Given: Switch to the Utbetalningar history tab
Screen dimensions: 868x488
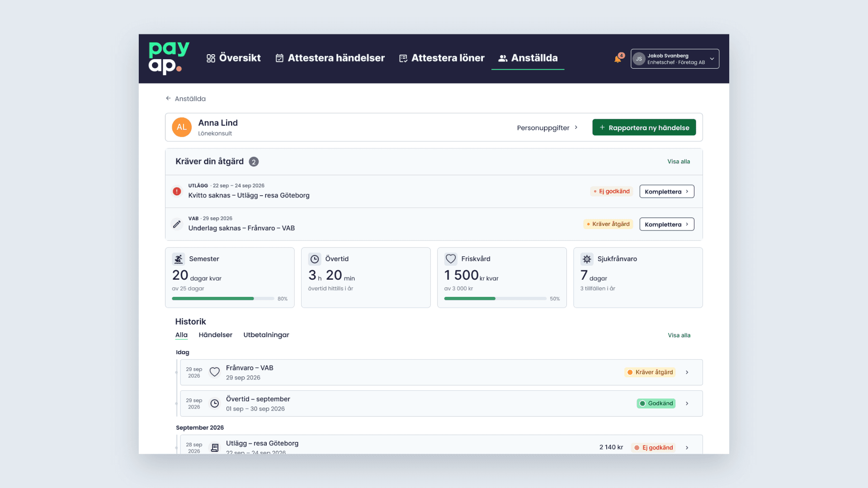Looking at the screenshot, I should point(266,335).
